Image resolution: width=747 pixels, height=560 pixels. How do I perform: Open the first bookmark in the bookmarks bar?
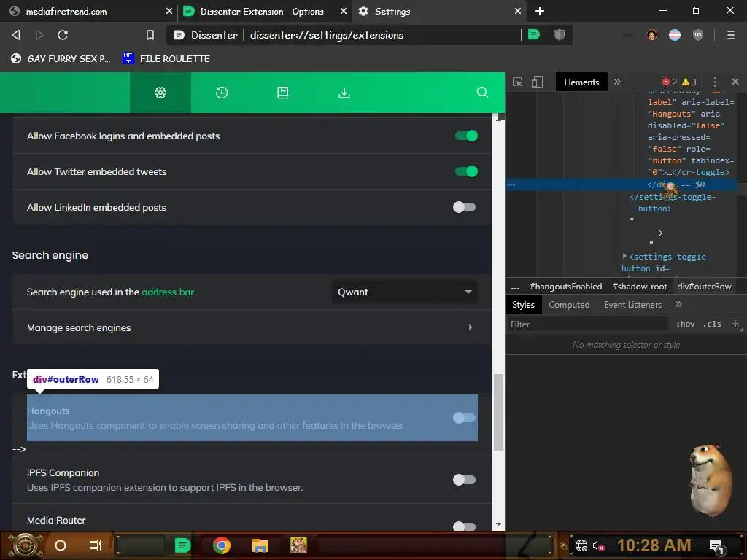point(61,58)
